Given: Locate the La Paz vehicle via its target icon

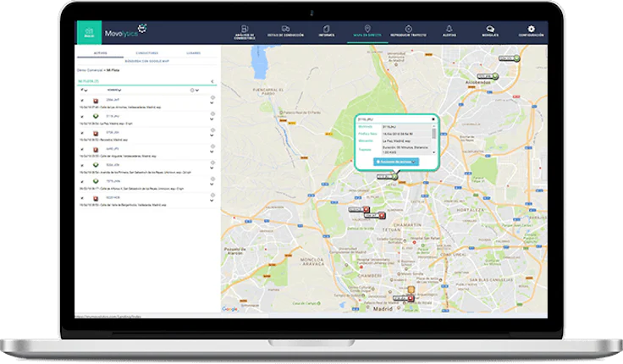Looking at the screenshot, I should [x=212, y=113].
